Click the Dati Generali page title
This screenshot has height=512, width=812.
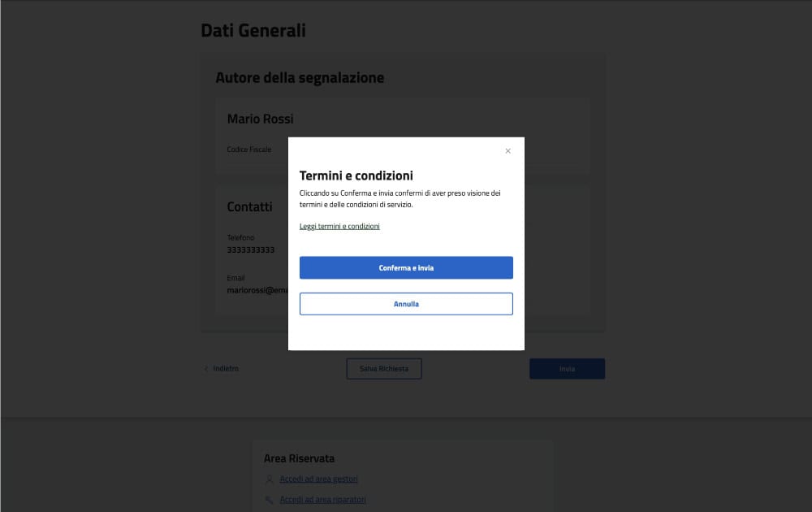253,30
